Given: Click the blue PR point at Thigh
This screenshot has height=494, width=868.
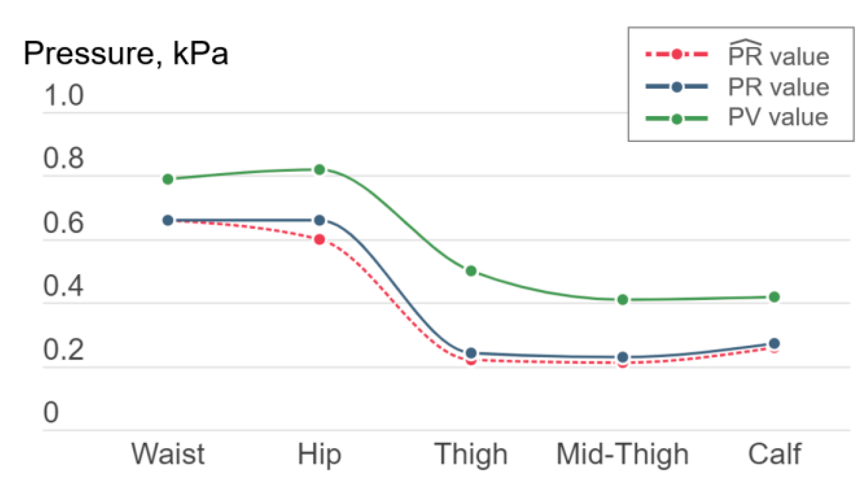Looking at the screenshot, I should click(x=471, y=353).
